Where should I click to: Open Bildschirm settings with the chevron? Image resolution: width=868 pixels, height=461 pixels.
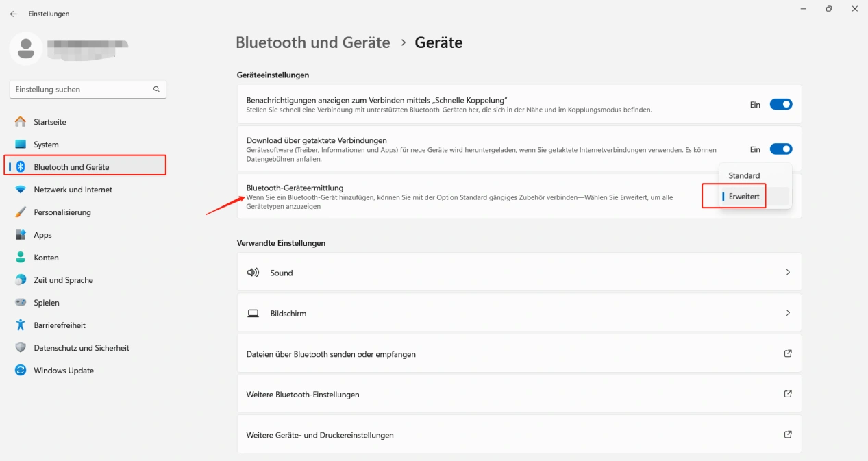pos(787,313)
